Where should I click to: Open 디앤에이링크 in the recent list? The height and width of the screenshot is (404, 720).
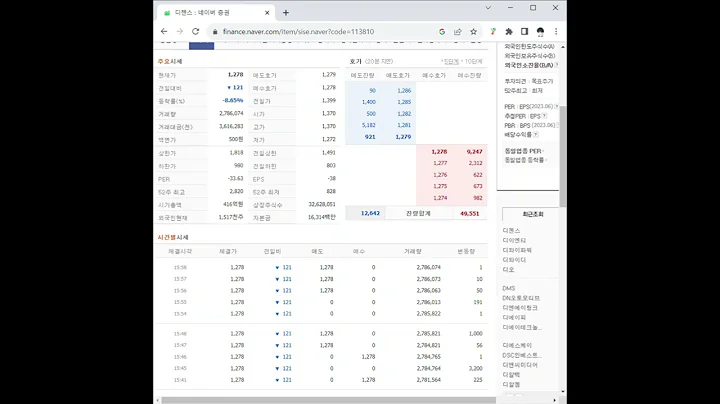point(520,308)
